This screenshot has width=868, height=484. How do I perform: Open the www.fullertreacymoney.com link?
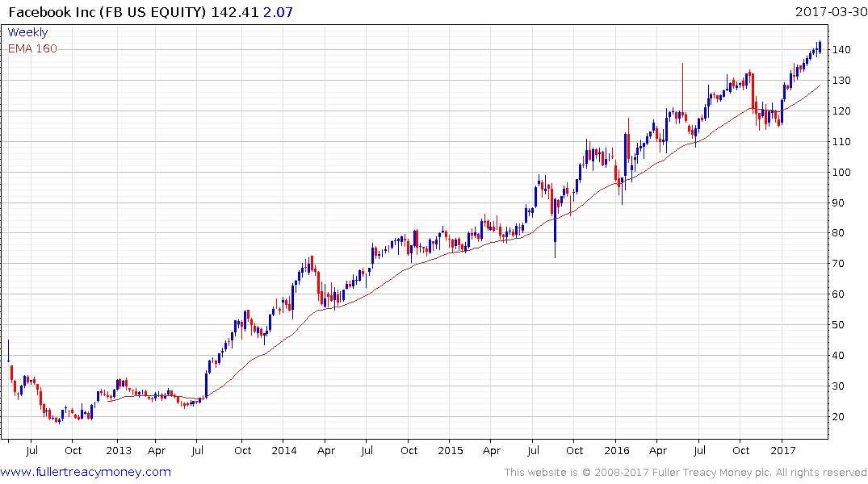pos(86,472)
